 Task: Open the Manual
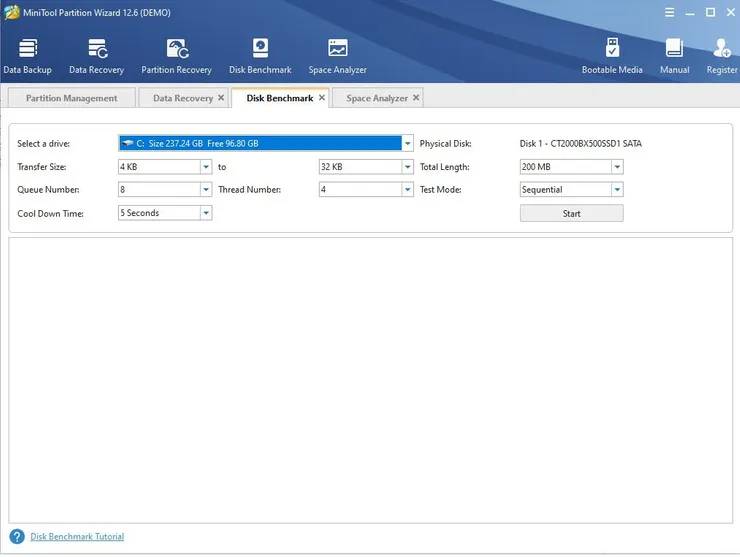coord(674,56)
